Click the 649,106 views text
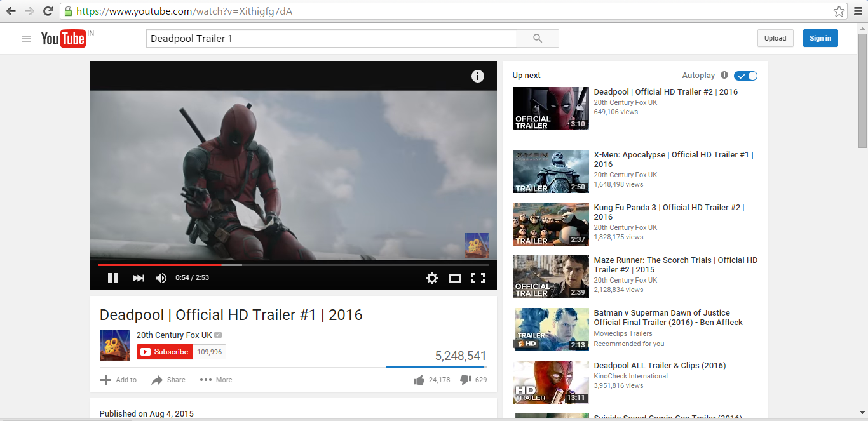Image resolution: width=868 pixels, height=421 pixels. [x=616, y=112]
